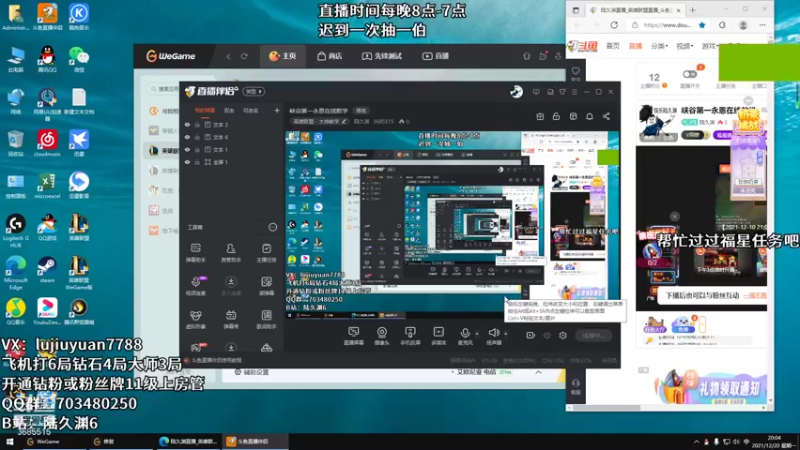Image resolution: width=800 pixels, height=450 pixels.
Task: Open new tab in Edge browser
Action: [692, 10]
